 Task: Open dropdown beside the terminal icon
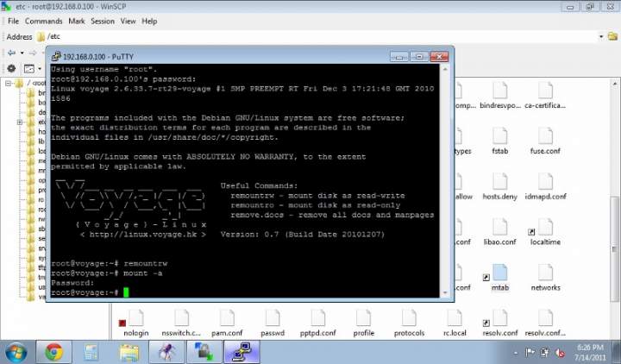[40, 68]
